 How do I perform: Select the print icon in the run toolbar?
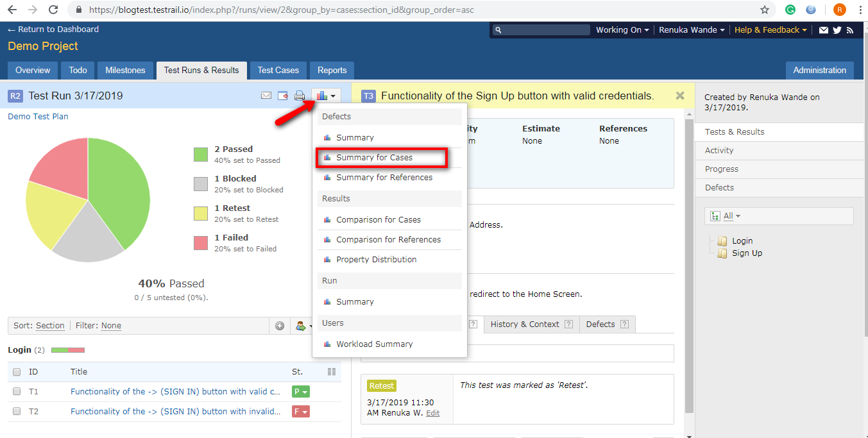[x=300, y=95]
